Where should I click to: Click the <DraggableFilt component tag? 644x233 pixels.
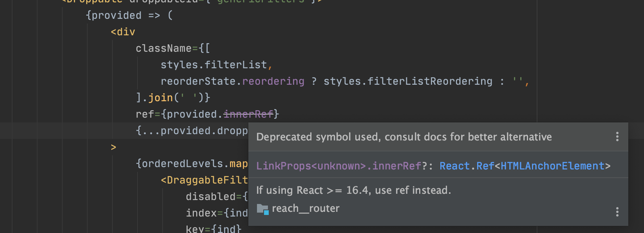(x=204, y=180)
